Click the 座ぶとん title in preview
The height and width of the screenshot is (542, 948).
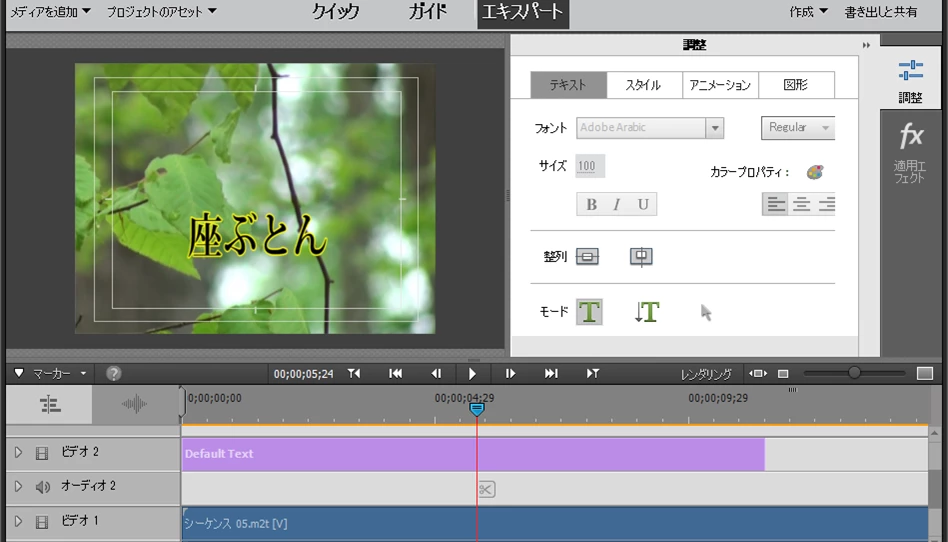tap(258, 237)
